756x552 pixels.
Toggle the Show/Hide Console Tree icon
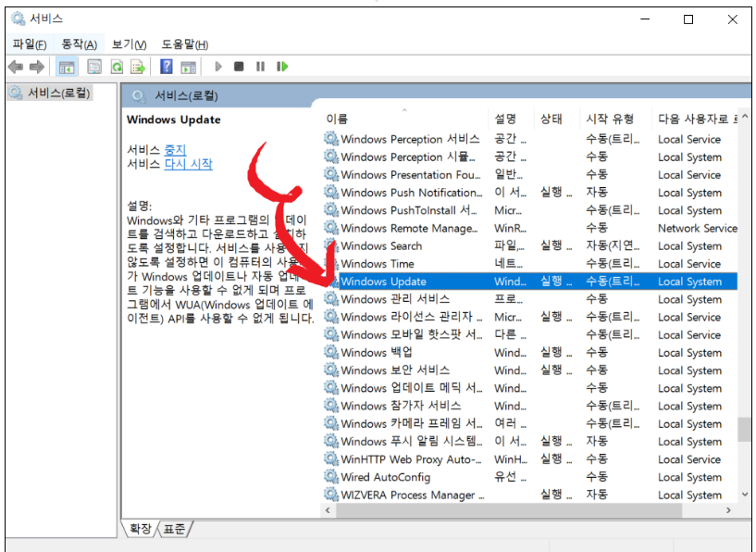(x=67, y=67)
